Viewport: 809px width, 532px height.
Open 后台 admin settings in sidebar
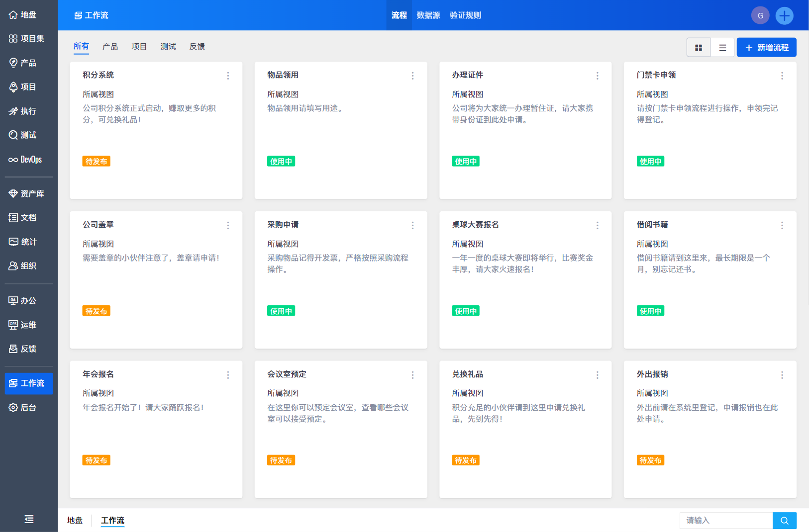tap(22, 408)
